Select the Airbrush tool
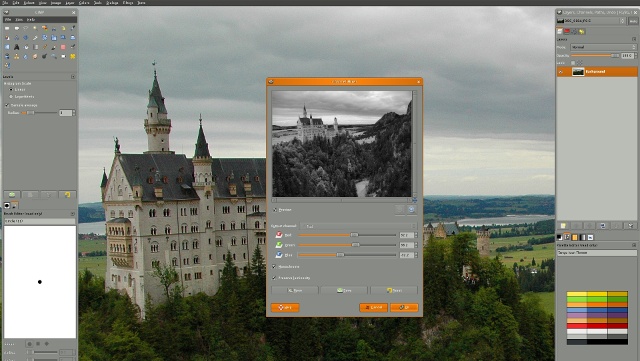The height and width of the screenshot is (361, 640). pyautogui.click(x=73, y=47)
